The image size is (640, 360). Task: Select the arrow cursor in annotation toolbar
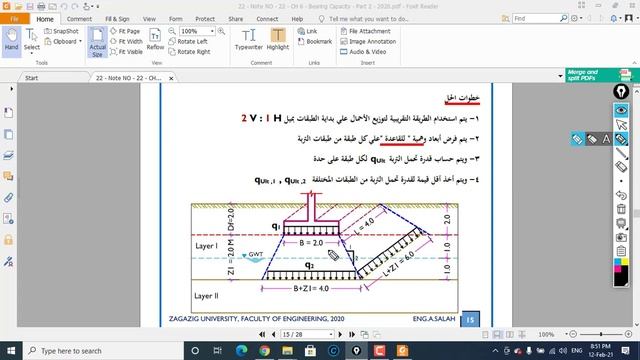pyautogui.click(x=621, y=124)
